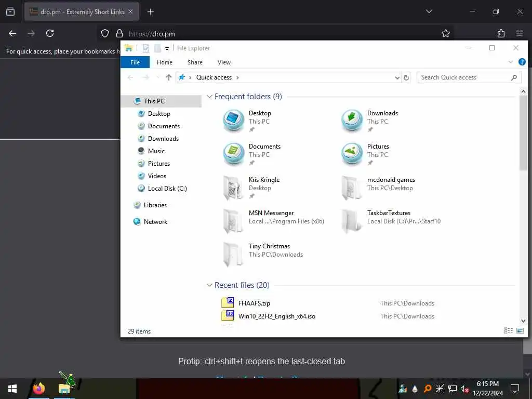The image size is (532, 399).
Task: Click the Win10 ISO file icon
Action: pos(228,315)
